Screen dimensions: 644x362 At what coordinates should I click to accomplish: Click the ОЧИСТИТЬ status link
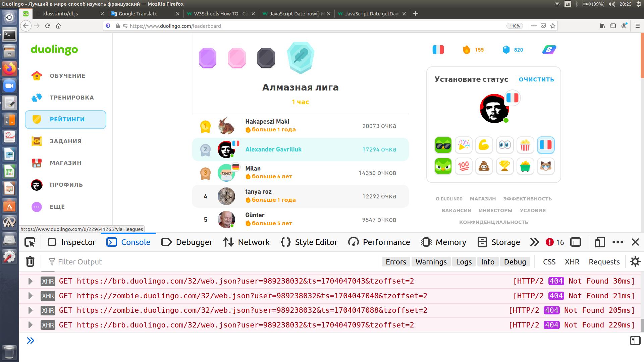(x=536, y=79)
